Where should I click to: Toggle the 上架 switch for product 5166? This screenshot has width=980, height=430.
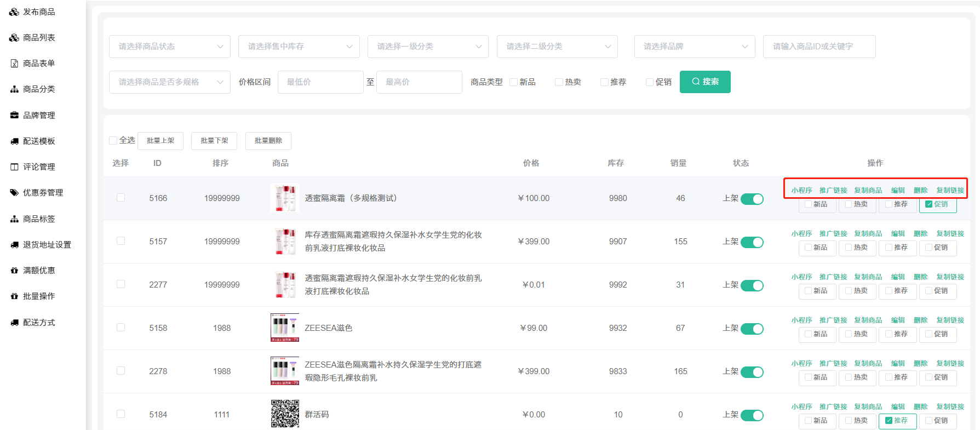point(752,199)
